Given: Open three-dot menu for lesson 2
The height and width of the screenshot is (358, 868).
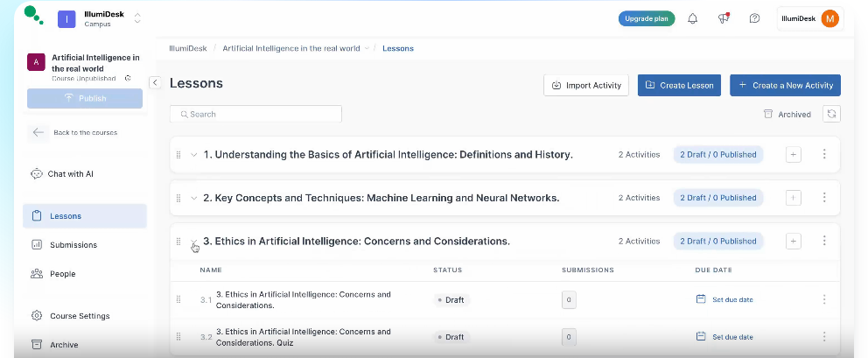Looking at the screenshot, I should (x=824, y=198).
